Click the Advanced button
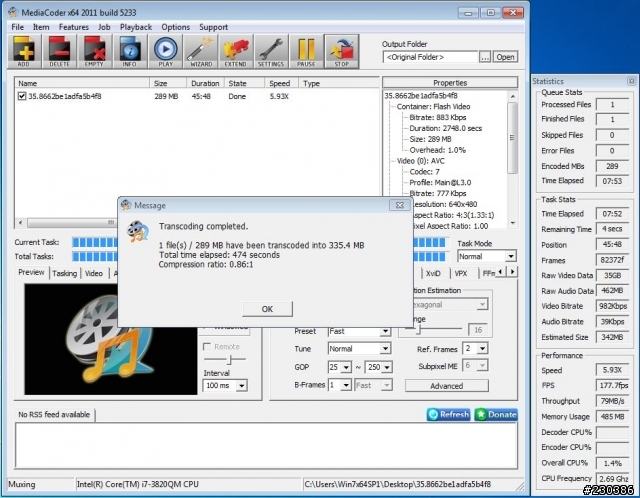 click(x=447, y=386)
